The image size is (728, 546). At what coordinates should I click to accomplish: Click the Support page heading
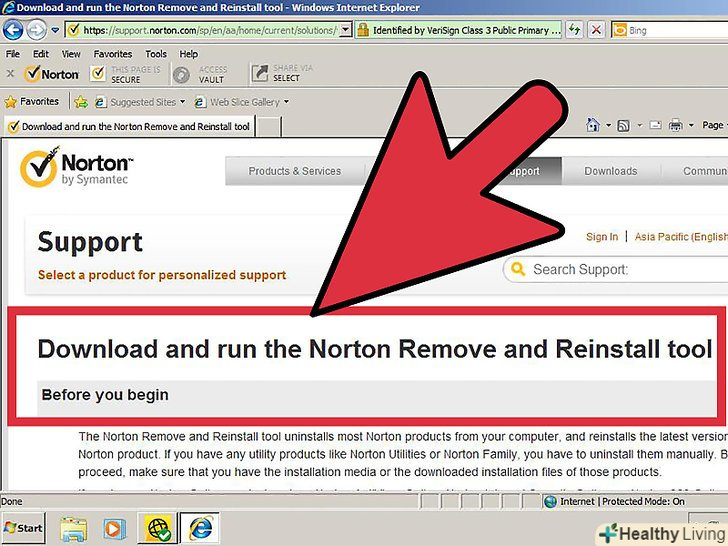90,242
